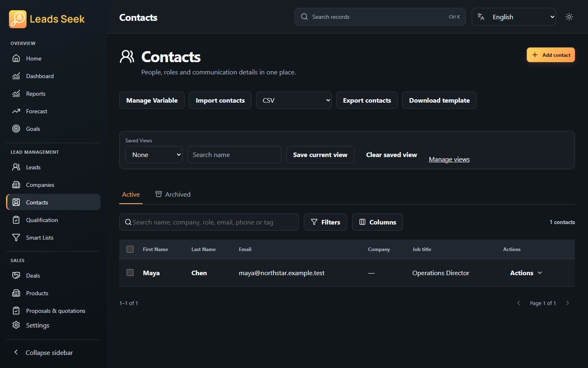Screen dimensions: 588x368
Task: Click the Reports chart icon in sidebar
Action: coord(16,94)
